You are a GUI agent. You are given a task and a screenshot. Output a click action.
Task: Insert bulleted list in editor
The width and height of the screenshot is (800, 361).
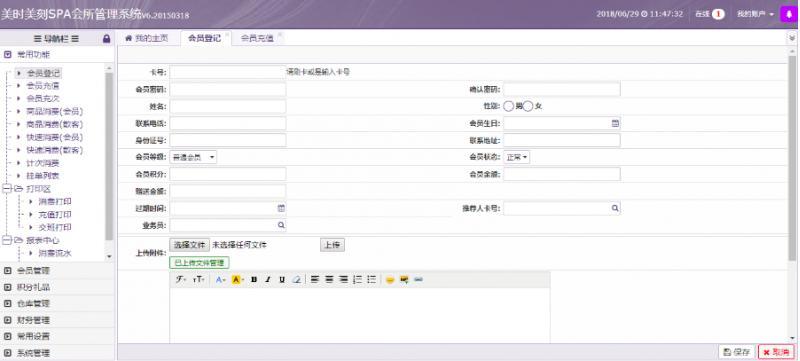(x=372, y=279)
